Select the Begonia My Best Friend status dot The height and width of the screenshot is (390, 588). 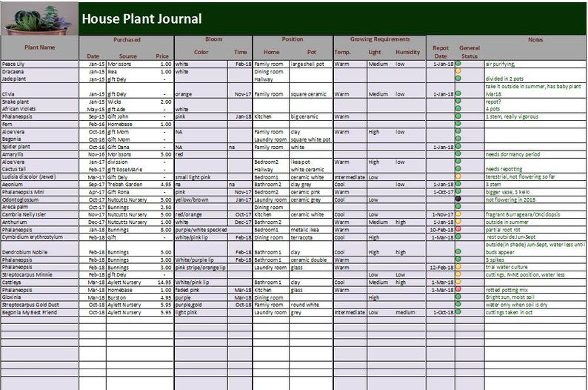458,312
